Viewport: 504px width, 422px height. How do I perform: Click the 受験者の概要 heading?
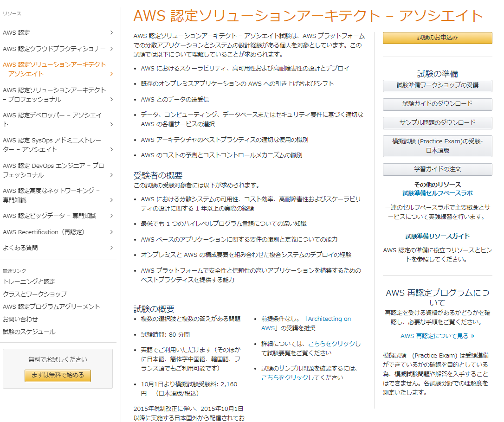(158, 175)
